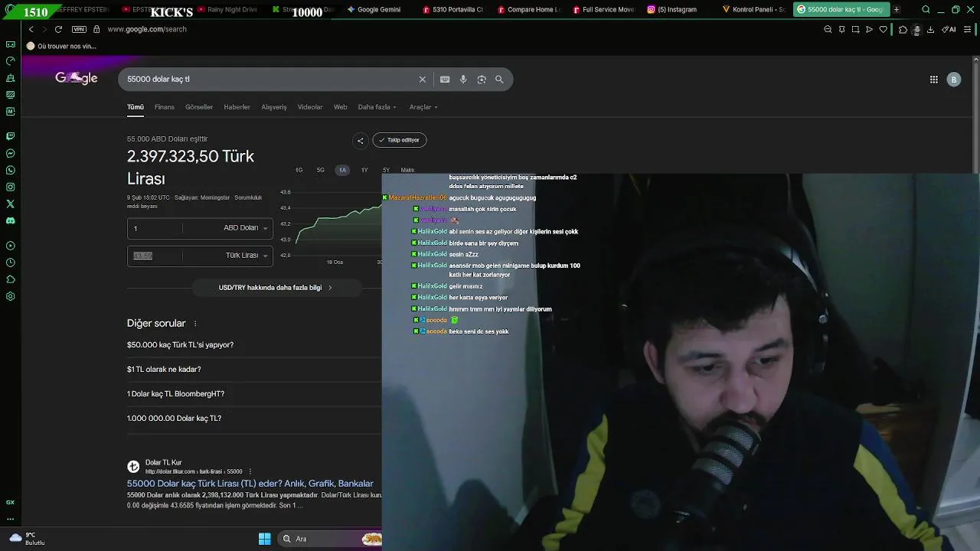Open the extensions cube icon

pos(903,29)
